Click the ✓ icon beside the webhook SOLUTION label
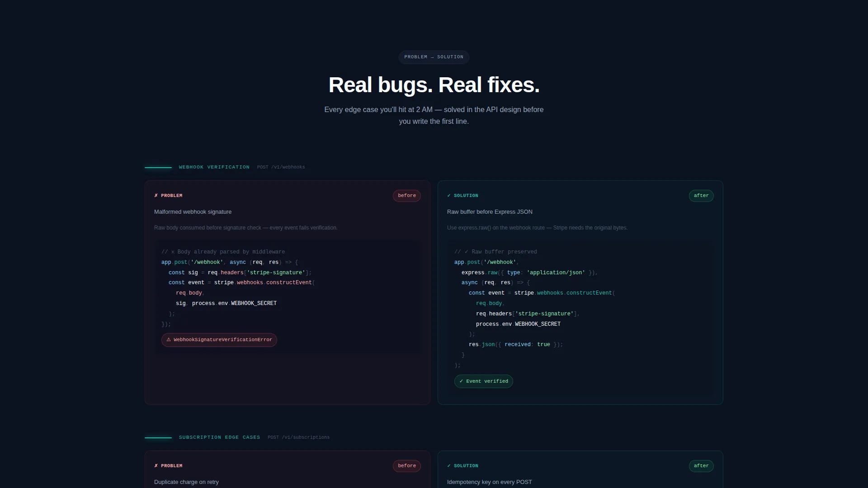This screenshot has height=488, width=868. (449, 196)
